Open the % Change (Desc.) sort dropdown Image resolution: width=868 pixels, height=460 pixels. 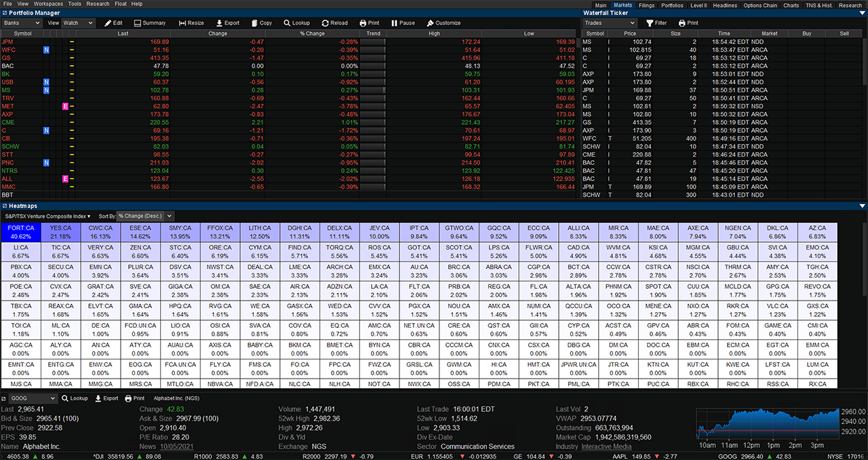pos(145,216)
